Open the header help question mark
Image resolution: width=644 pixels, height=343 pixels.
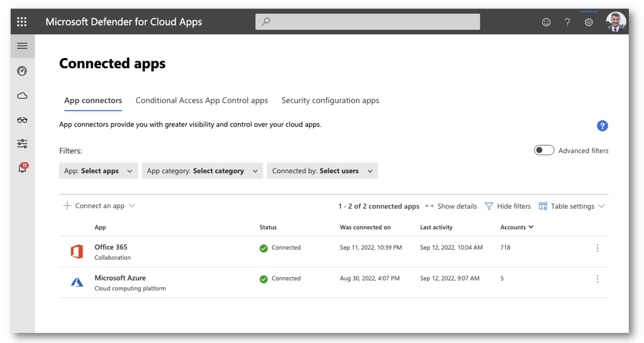567,22
